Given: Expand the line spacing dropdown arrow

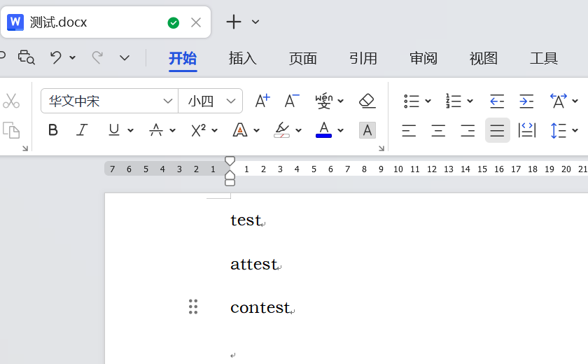Looking at the screenshot, I should (x=575, y=130).
